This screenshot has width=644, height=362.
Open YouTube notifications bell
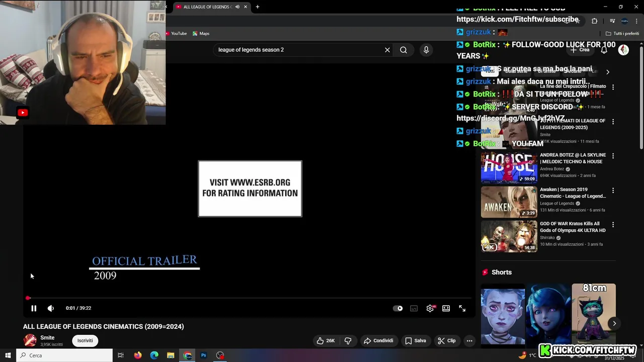[604, 50]
